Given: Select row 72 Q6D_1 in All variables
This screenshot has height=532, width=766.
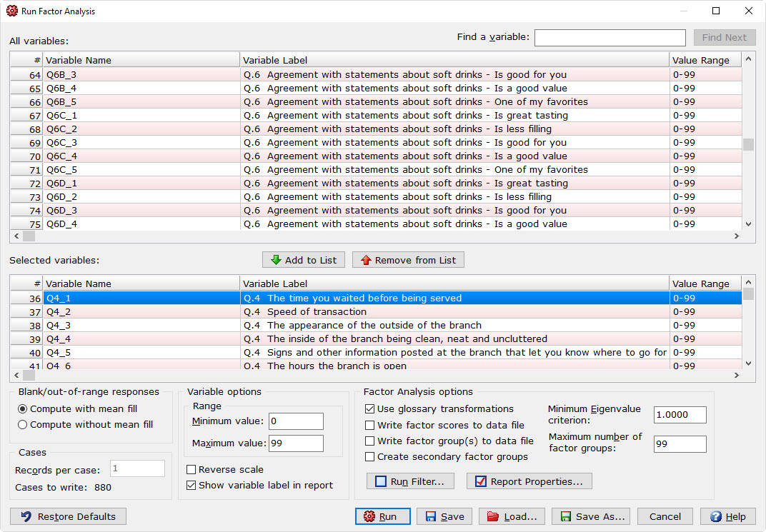Looking at the screenshot, I should (x=376, y=184).
